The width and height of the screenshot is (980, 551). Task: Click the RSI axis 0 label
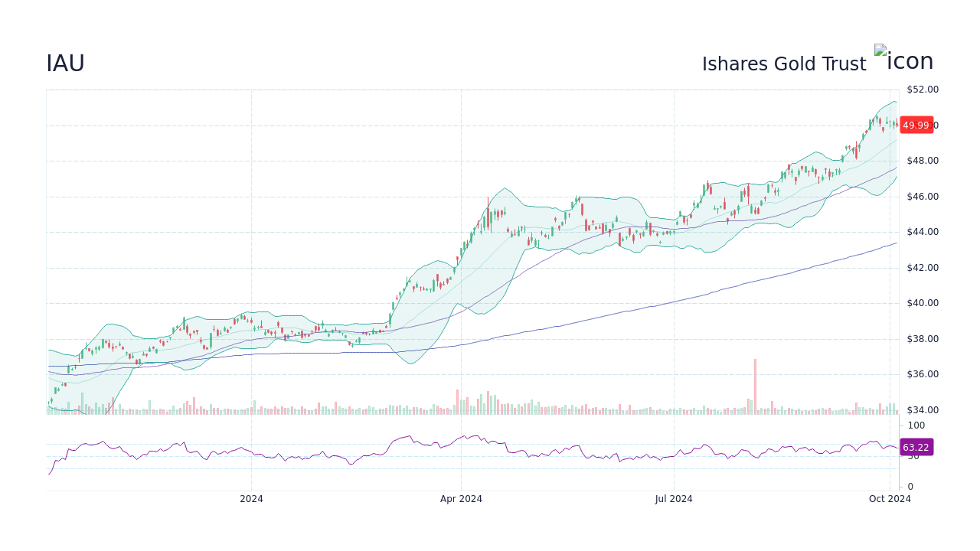(910, 487)
